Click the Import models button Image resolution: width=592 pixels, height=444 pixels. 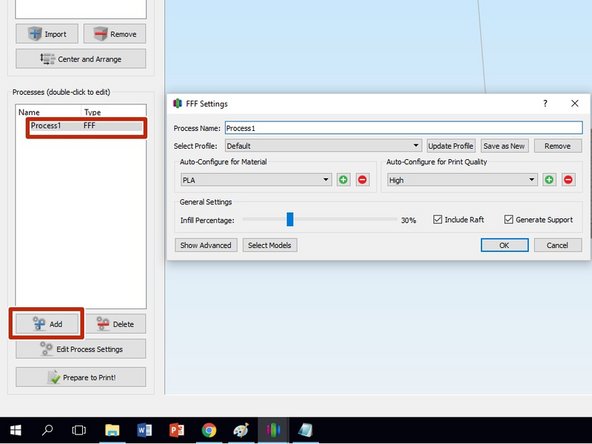(47, 34)
